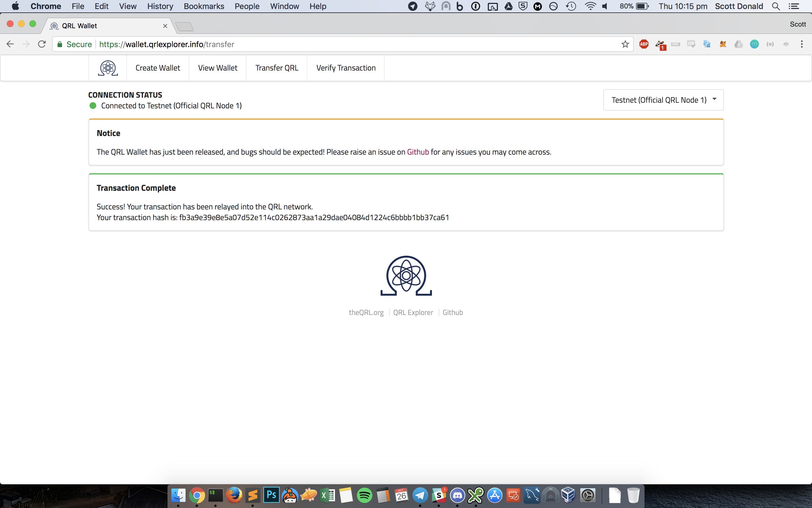The width and height of the screenshot is (812, 508).
Task: Open Finder from the Dock
Action: tap(178, 495)
